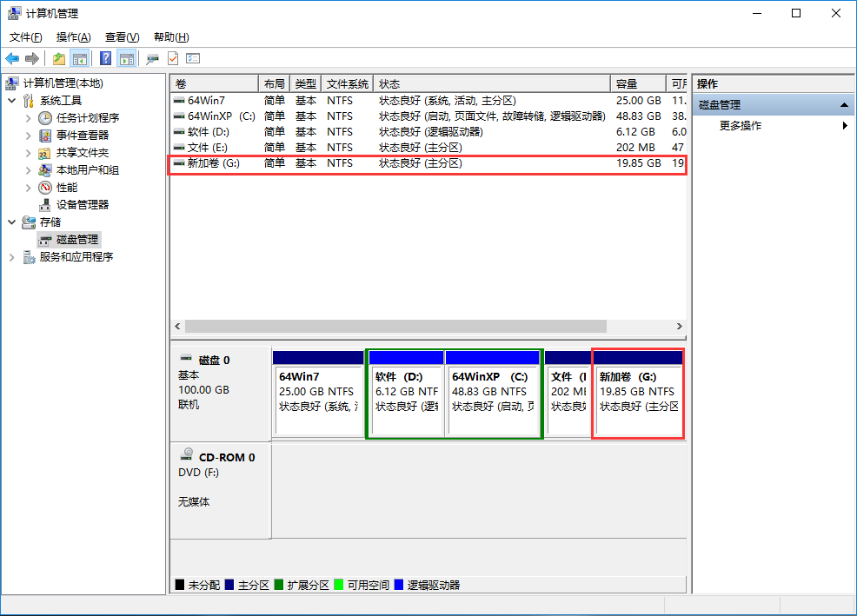Click the document-with-checkmark toolbar icon

(172, 58)
